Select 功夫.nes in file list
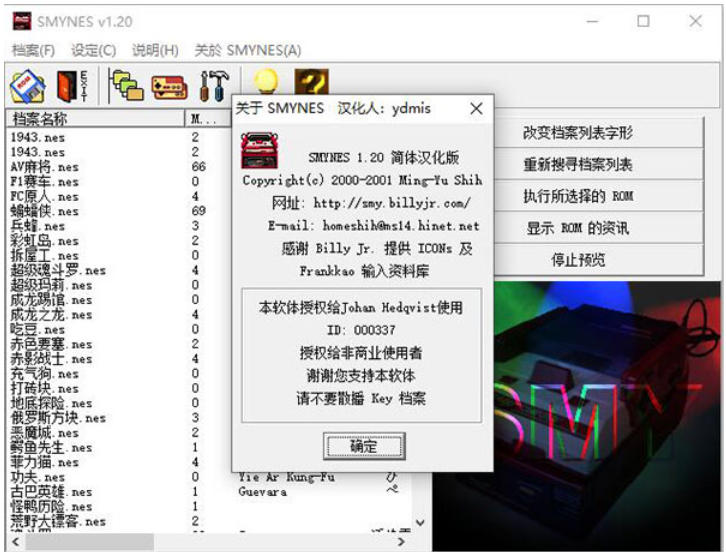 click(38, 477)
